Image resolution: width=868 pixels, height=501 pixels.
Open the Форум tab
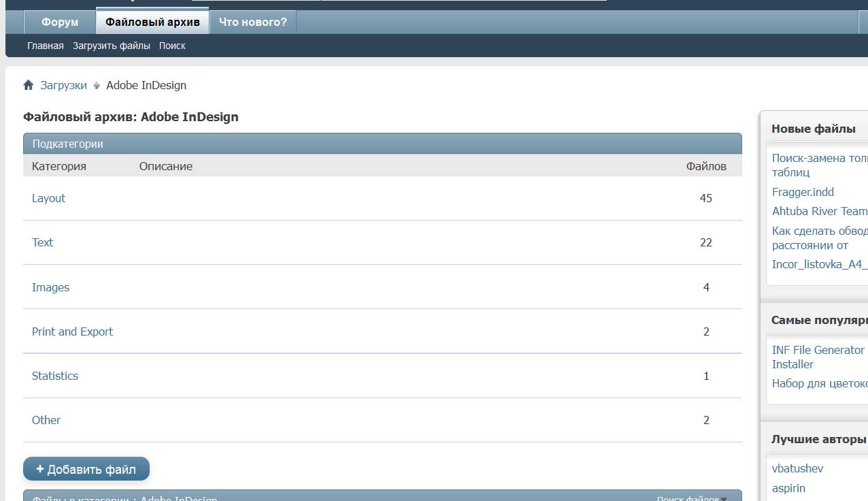(60, 22)
